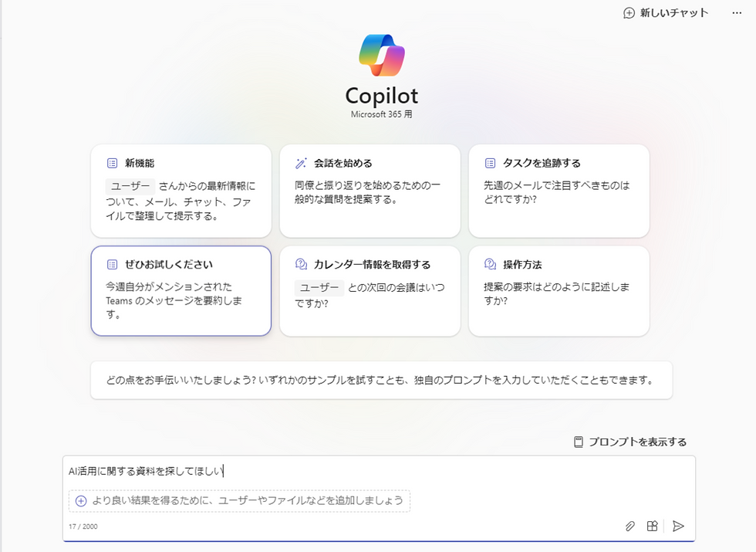
Task: Choose the 会話を始める prompt card
Action: [x=370, y=191]
